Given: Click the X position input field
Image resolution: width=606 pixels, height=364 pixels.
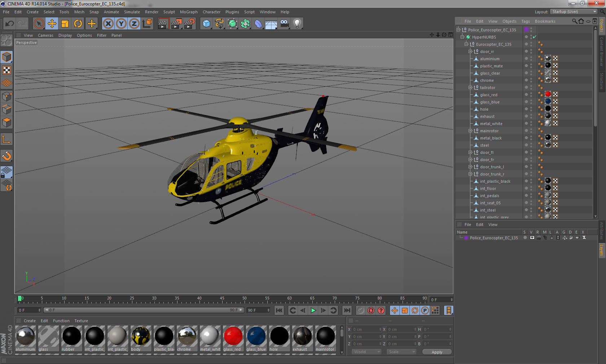Looking at the screenshot, I should [367, 329].
